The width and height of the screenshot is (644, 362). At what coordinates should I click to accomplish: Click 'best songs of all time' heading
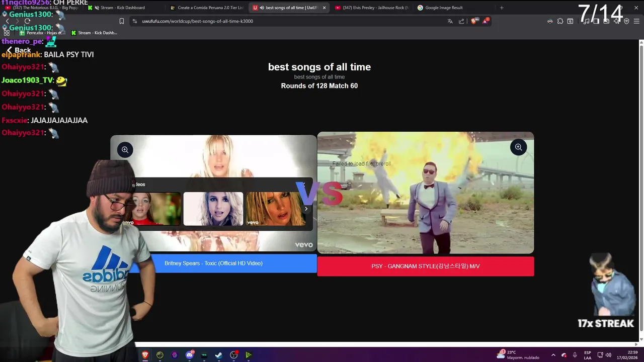[319, 67]
